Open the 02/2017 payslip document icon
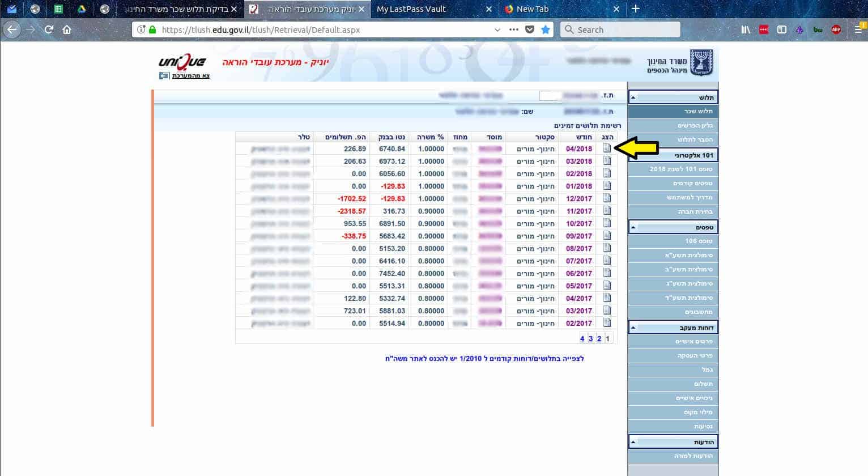868x476 pixels. pos(607,323)
